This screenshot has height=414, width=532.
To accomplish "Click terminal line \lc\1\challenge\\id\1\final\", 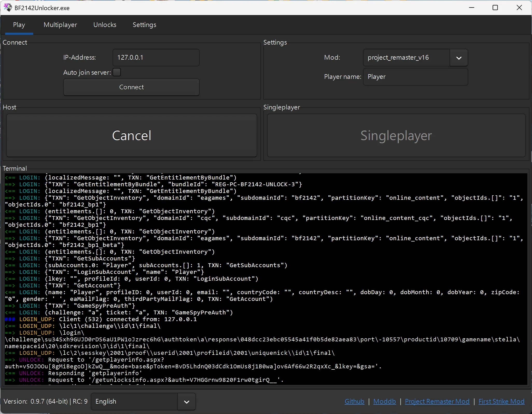I will [x=83, y=326].
